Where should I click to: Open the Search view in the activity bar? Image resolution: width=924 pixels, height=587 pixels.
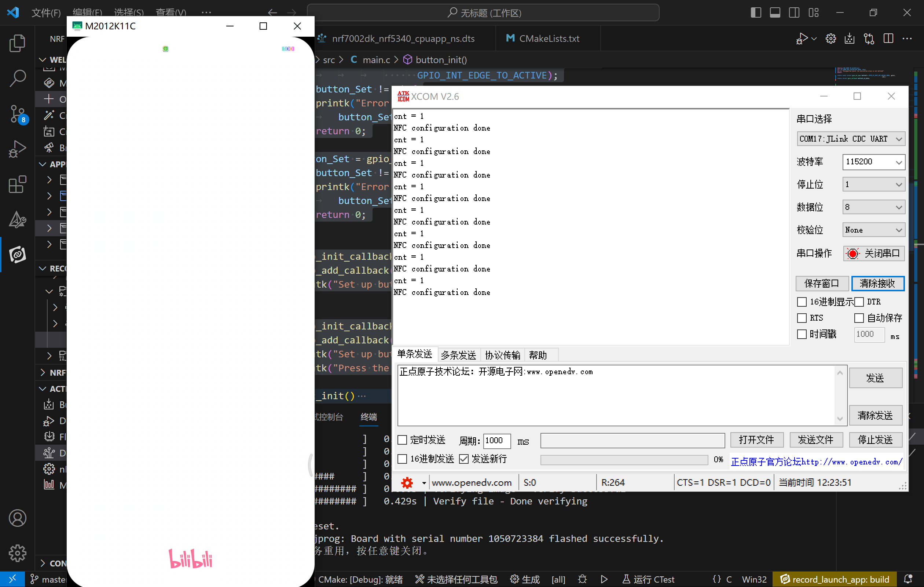(17, 78)
